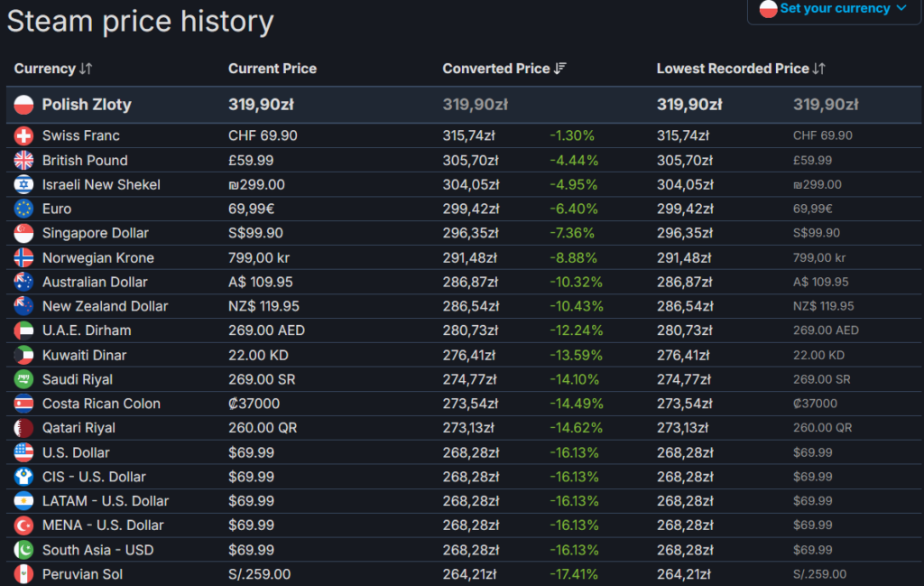
Task: Click the Saudi Riyal flag icon
Action: [x=24, y=379]
